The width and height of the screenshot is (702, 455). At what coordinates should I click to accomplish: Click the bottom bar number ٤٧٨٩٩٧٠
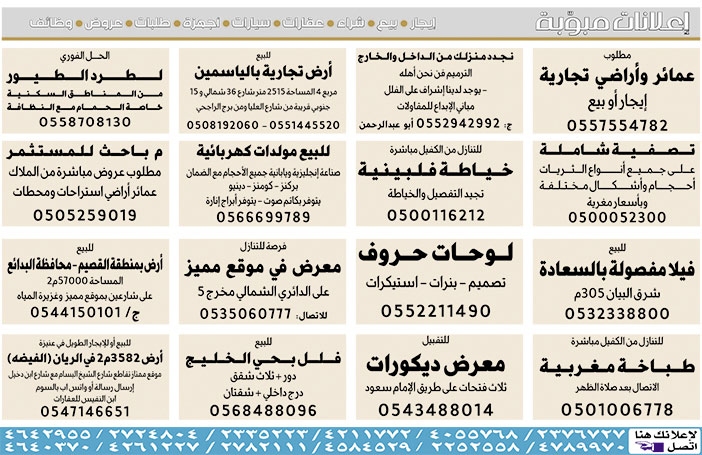581,446
